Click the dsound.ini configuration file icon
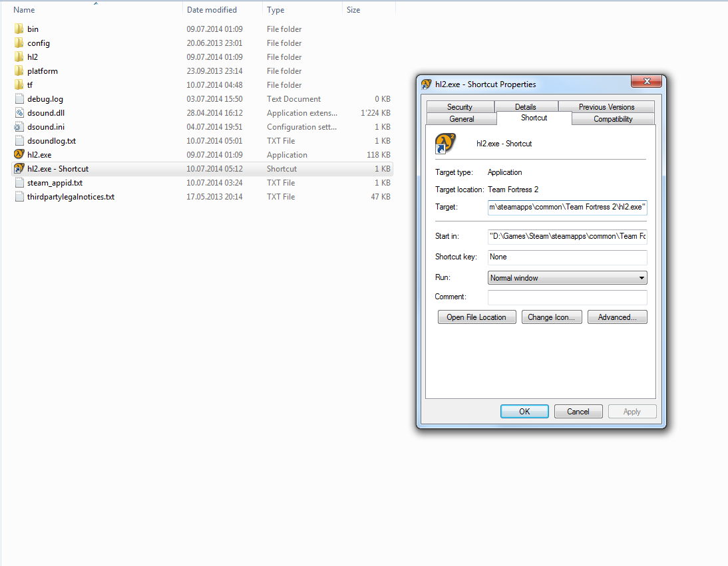This screenshot has width=728, height=566. pos(19,126)
